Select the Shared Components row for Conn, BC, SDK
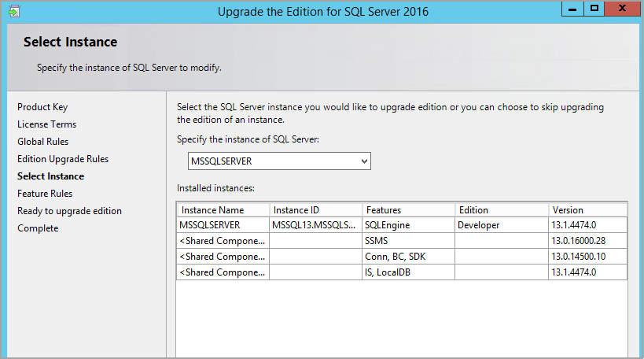 [402, 257]
